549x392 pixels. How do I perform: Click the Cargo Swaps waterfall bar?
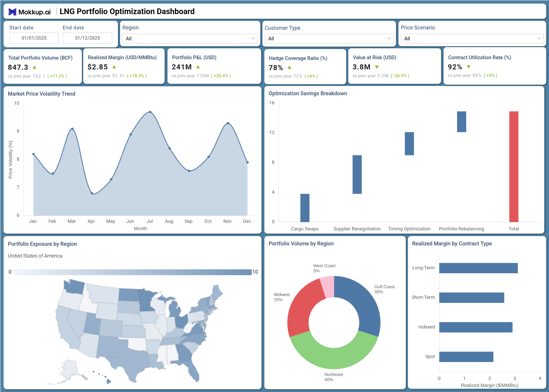305,208
